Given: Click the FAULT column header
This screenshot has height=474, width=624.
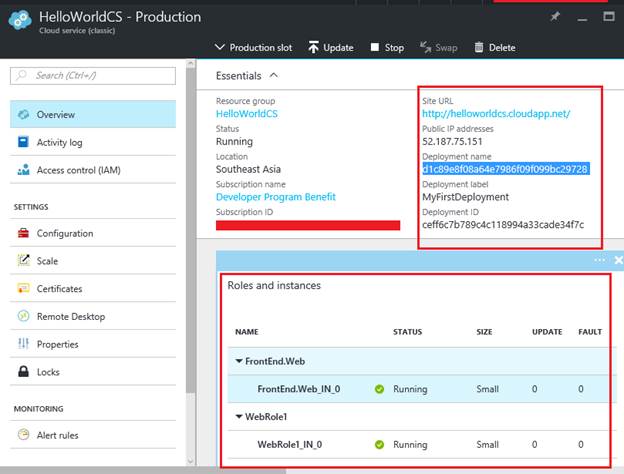Looking at the screenshot, I should tap(590, 332).
